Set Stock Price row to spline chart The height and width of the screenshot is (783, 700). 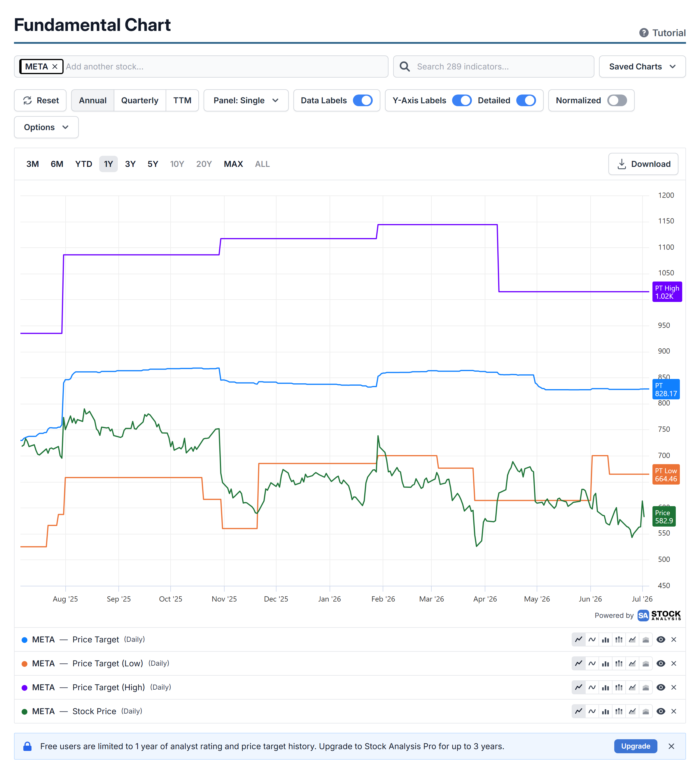[x=592, y=711]
